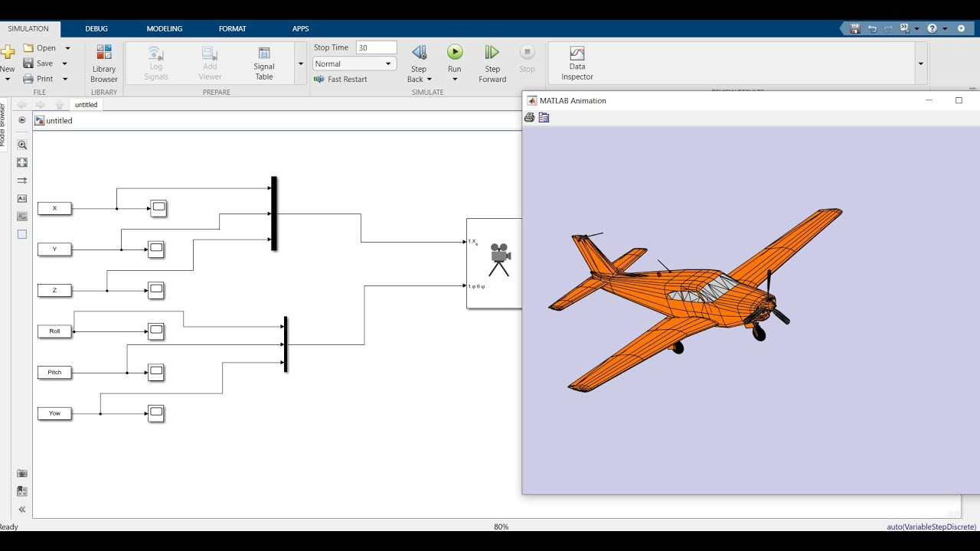Click the Fast Restart button
The width and height of the screenshot is (980, 551).
tap(341, 79)
